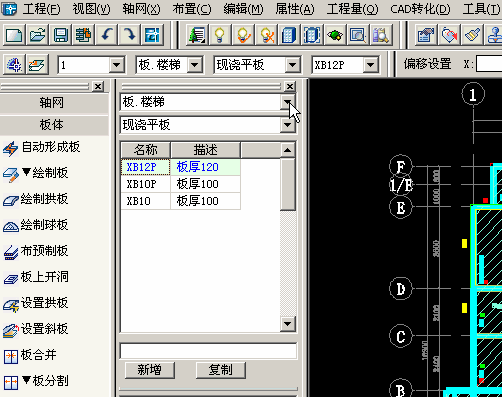502x397 pixels.
Task: Switch to the 板体 panel section
Action: 54,125
